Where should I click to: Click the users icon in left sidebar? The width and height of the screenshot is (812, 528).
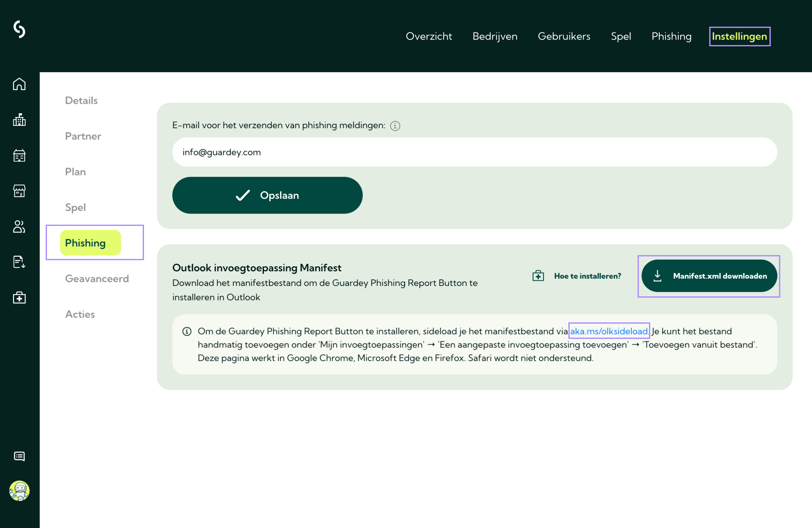(19, 226)
